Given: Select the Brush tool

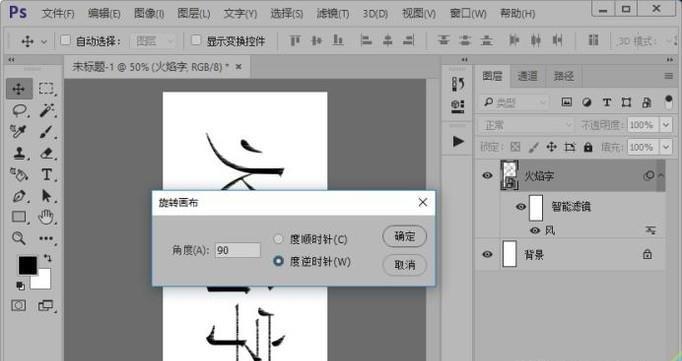Looking at the screenshot, I should tap(47, 132).
